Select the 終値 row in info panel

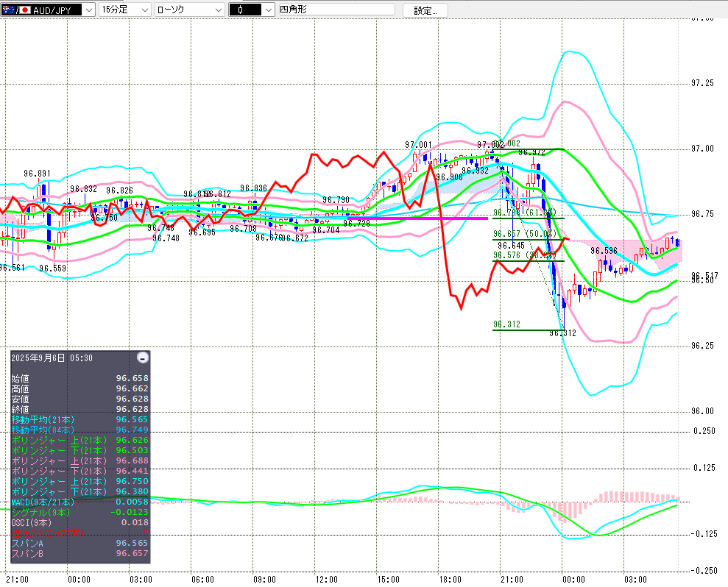[x=79, y=409]
